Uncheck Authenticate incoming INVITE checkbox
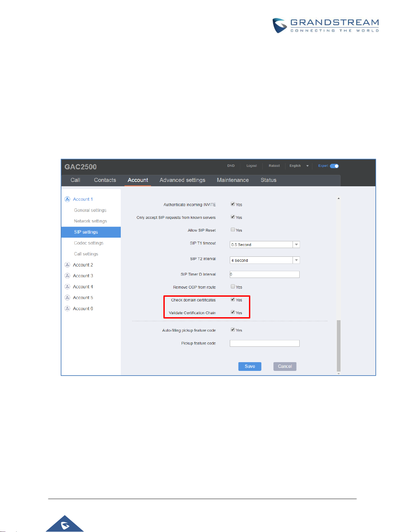This screenshot has width=411, height=532. [233, 204]
